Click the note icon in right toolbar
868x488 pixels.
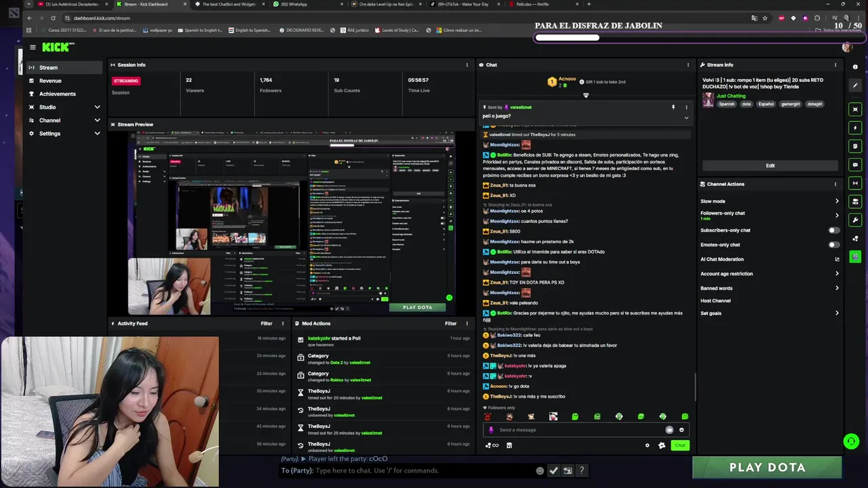(855, 146)
